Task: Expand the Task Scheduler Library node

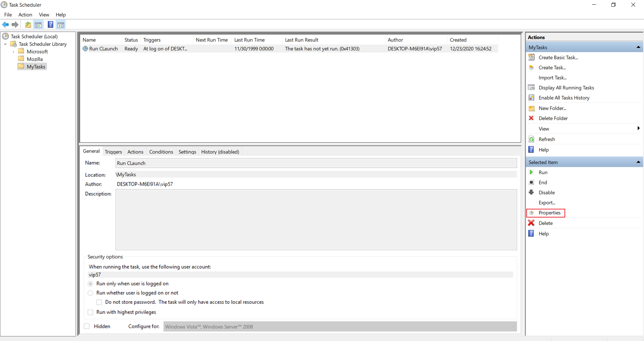Action: (5, 44)
